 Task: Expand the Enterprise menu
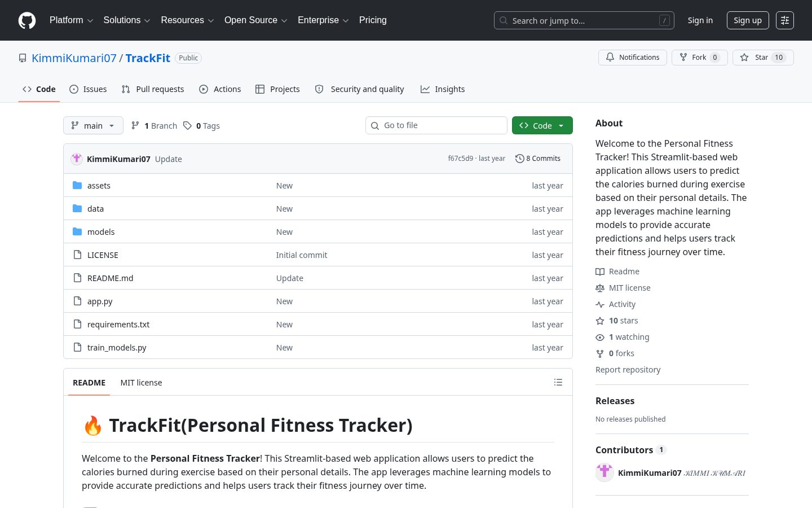(x=323, y=20)
